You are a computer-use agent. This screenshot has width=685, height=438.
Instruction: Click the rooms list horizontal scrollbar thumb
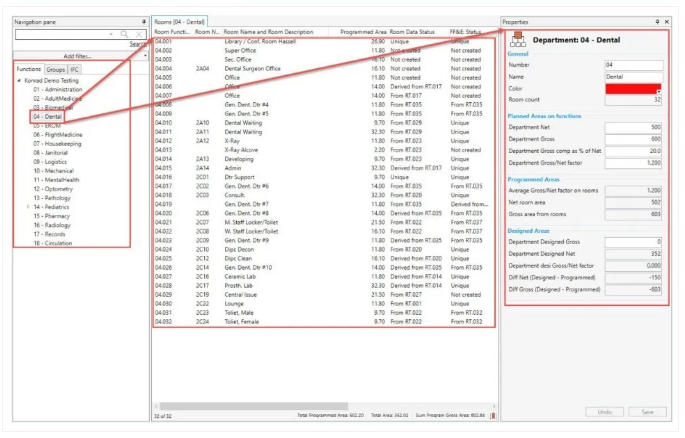[254, 406]
